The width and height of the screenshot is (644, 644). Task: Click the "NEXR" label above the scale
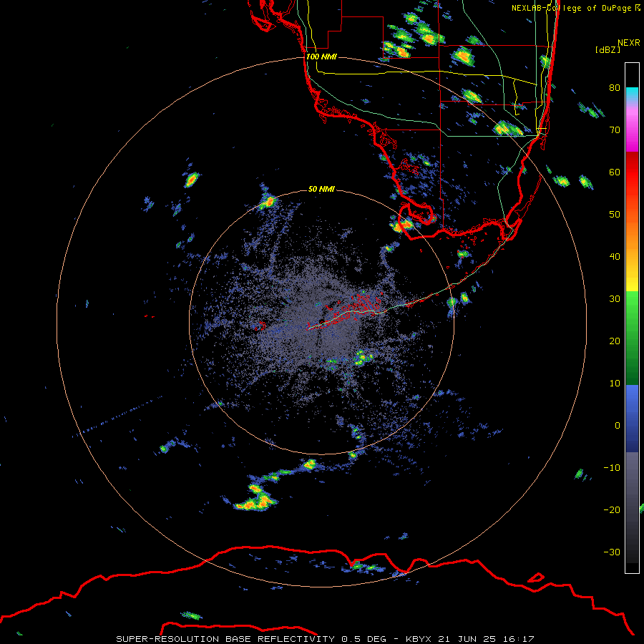click(x=628, y=43)
